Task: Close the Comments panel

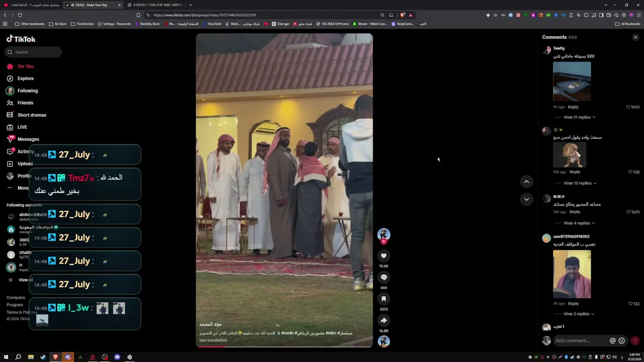Action: pos(635,37)
